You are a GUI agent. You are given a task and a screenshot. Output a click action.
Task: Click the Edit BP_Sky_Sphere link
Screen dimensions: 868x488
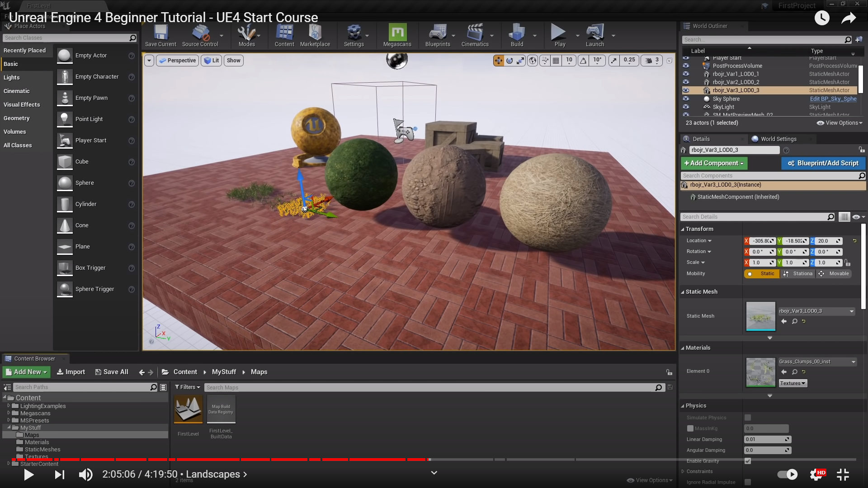pyautogui.click(x=833, y=99)
